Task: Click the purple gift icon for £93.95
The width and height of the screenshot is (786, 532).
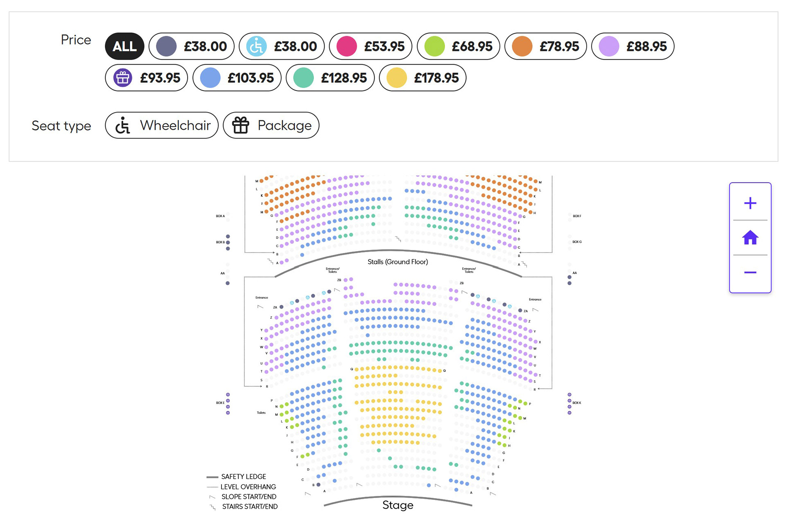Action: (122, 78)
